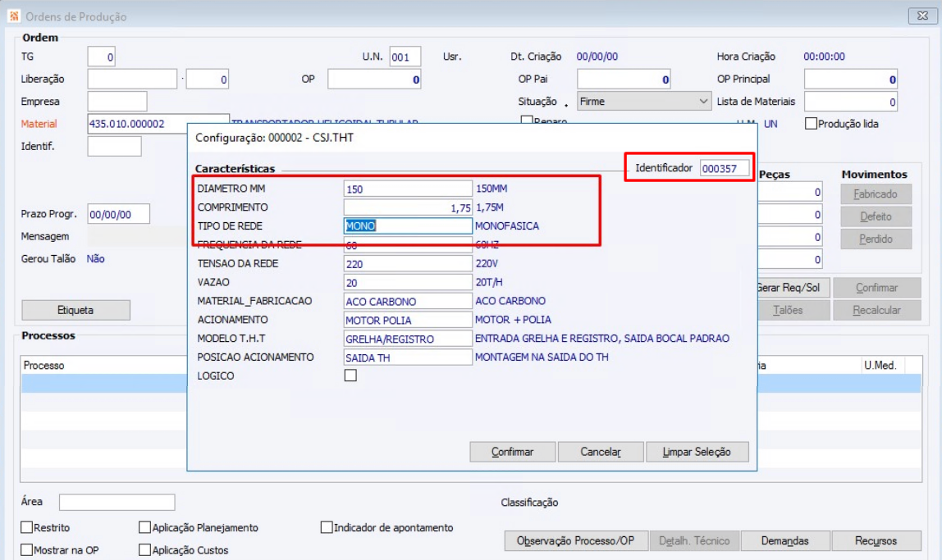942x560 pixels.
Task: Click ENTRADA GRELHA E REGISTRO description
Action: pyautogui.click(x=602, y=339)
